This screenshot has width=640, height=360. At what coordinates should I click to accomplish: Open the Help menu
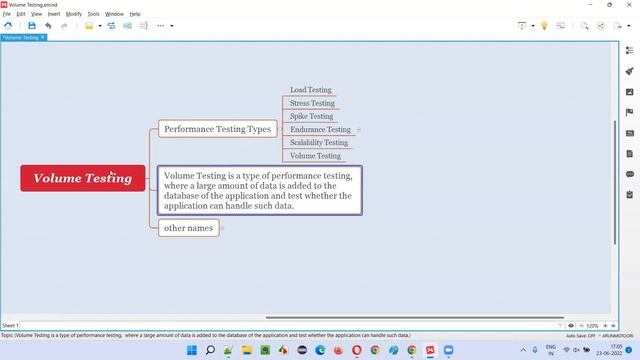(x=135, y=14)
